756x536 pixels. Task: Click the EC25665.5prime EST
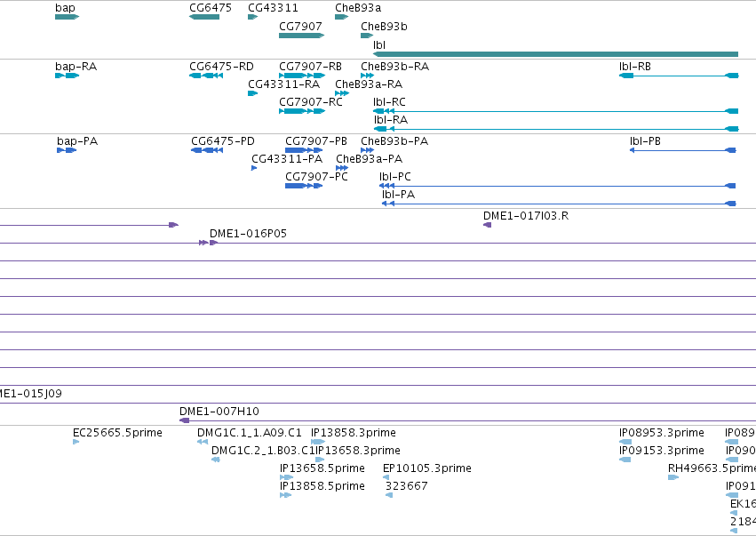76,442
